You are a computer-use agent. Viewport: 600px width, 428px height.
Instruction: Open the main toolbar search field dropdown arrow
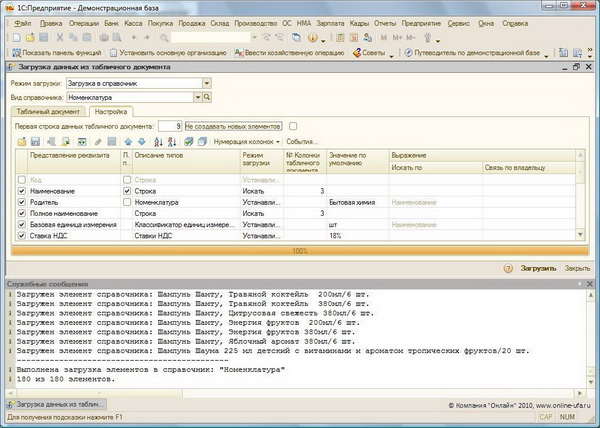(254, 38)
